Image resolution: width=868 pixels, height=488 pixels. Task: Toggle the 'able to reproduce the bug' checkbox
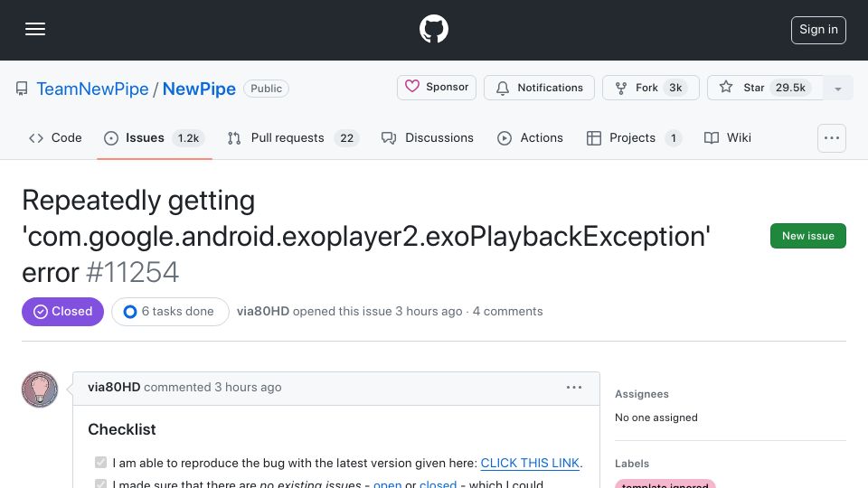coord(100,463)
